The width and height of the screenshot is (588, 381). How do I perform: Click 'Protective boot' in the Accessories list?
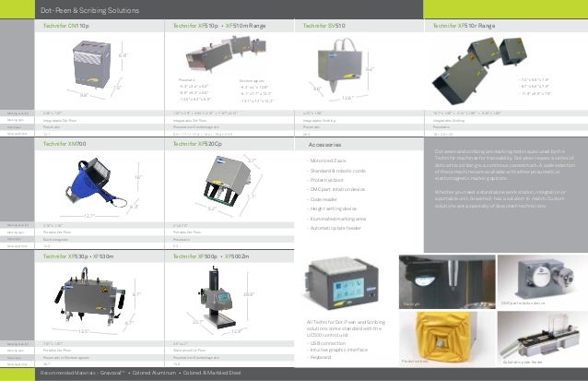click(325, 180)
